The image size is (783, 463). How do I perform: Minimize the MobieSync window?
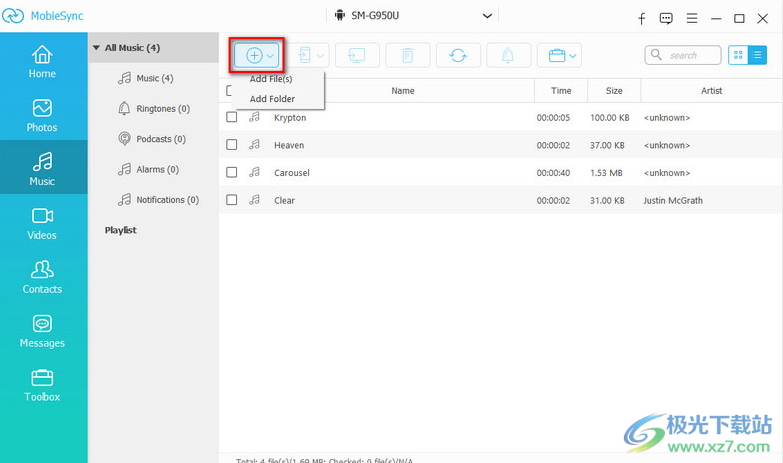(x=716, y=19)
